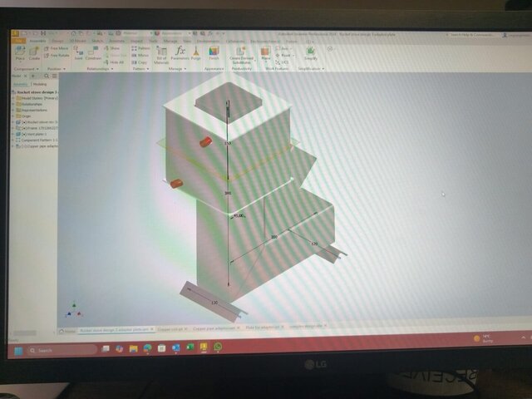Click the Point work feature
Image resolution: width=532 pixels, height=399 pixels.
coord(284,55)
